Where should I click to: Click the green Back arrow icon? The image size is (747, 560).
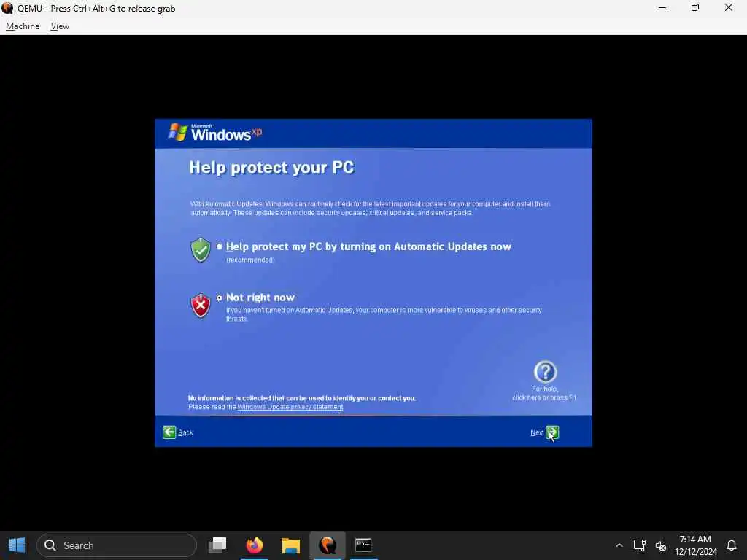tap(169, 432)
